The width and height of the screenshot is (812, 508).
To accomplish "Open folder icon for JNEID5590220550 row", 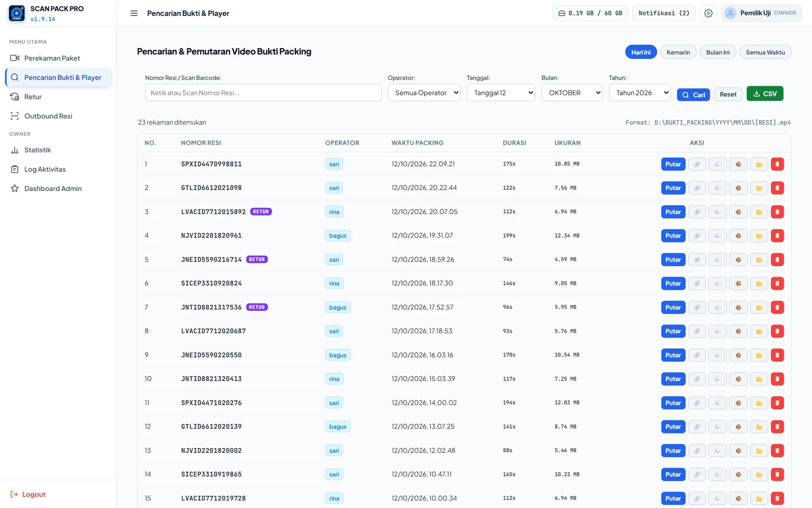I will coord(759,355).
